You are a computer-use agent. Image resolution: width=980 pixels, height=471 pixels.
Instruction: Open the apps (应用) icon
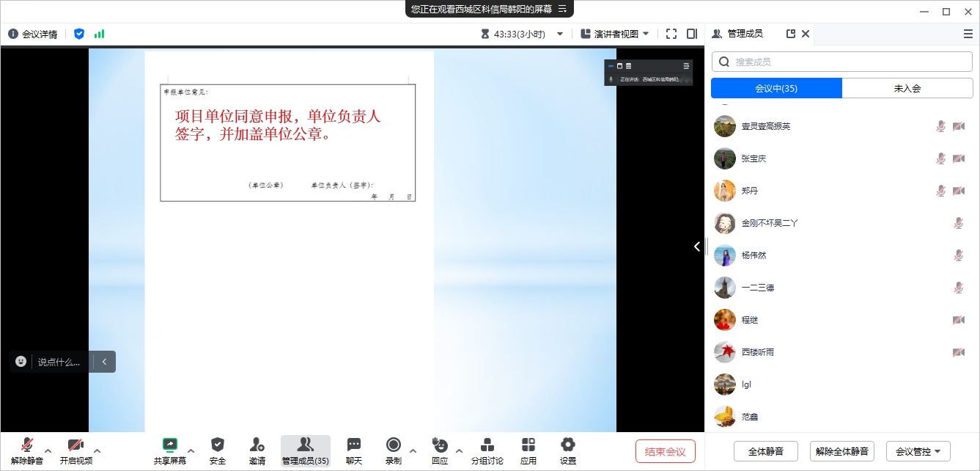tap(528, 445)
